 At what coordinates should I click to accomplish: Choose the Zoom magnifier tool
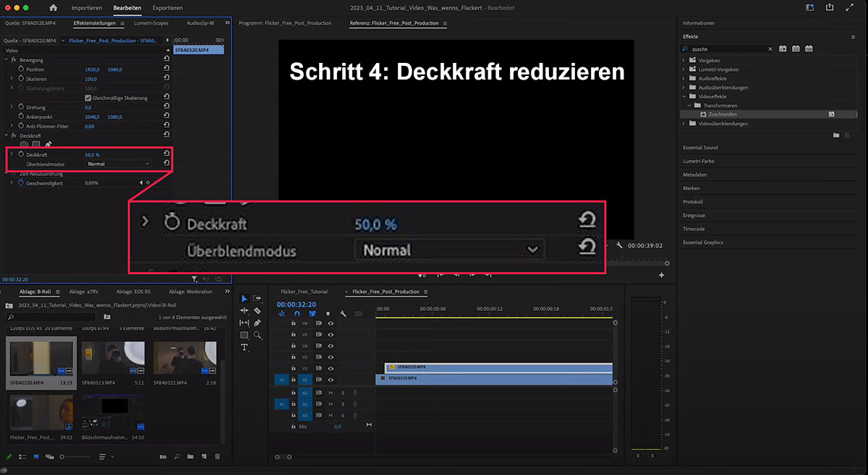point(257,335)
